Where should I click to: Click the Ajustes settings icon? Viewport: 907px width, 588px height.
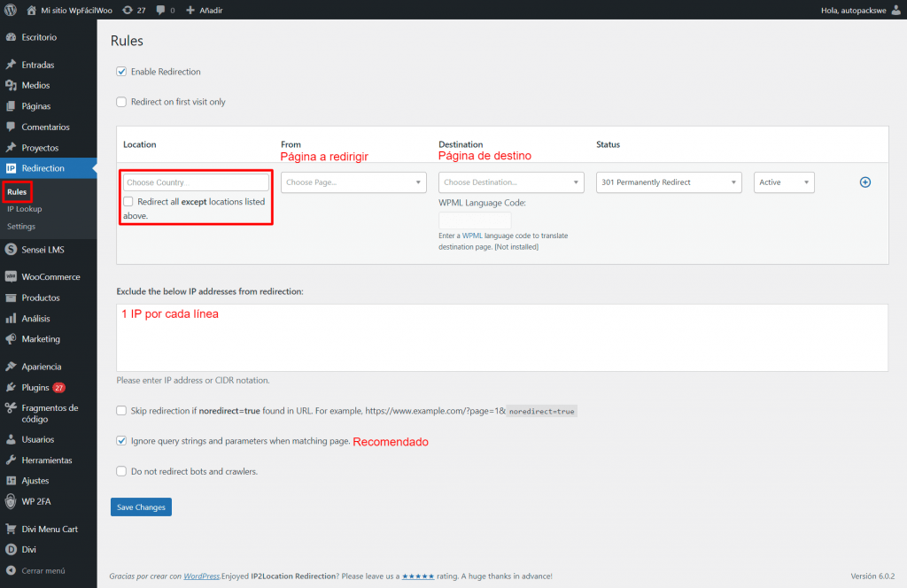pyautogui.click(x=11, y=481)
